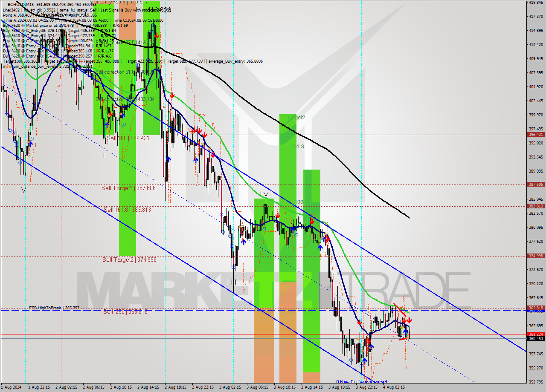Viewport: 546px width, 392px height.
Task: Click the 414.895 price axis value
Action: point(536,31)
